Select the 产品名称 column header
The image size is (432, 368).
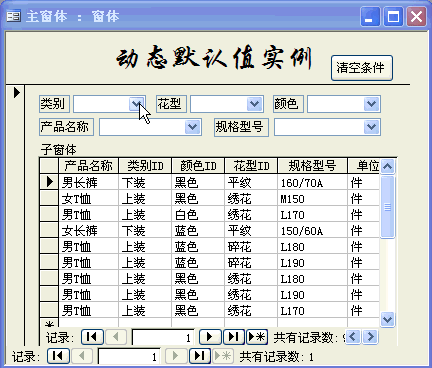(88, 166)
